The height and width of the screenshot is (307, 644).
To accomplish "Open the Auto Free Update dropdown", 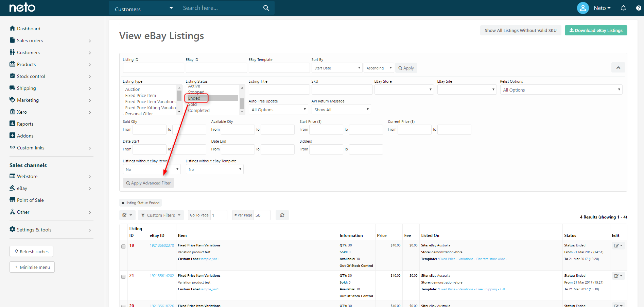I will click(278, 110).
